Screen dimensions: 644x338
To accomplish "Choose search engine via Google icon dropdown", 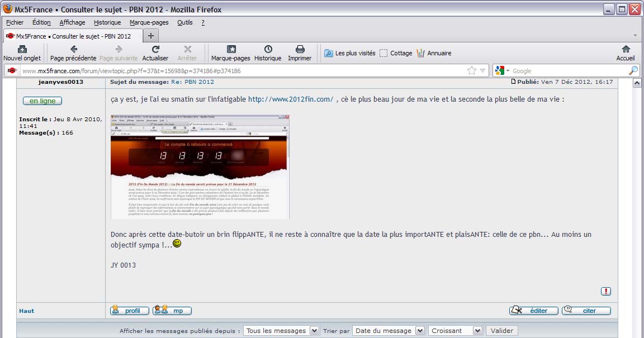I will click(x=502, y=70).
